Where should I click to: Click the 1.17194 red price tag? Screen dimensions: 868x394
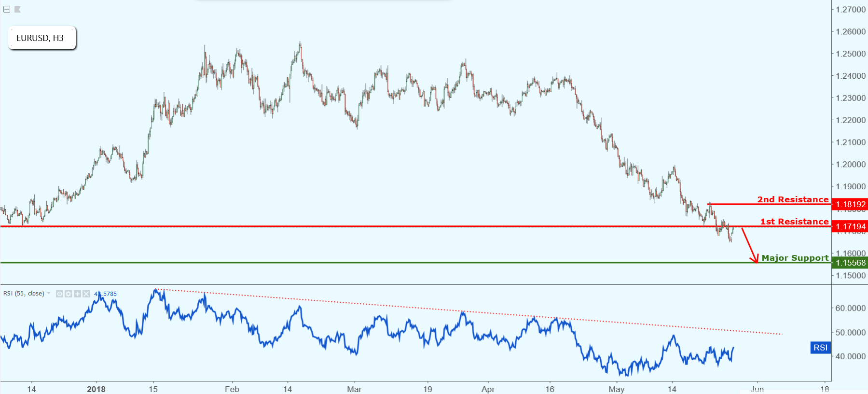point(850,226)
